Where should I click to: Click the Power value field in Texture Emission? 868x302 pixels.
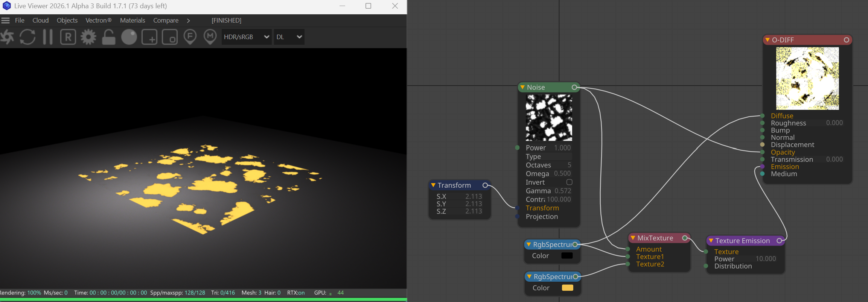(765, 259)
